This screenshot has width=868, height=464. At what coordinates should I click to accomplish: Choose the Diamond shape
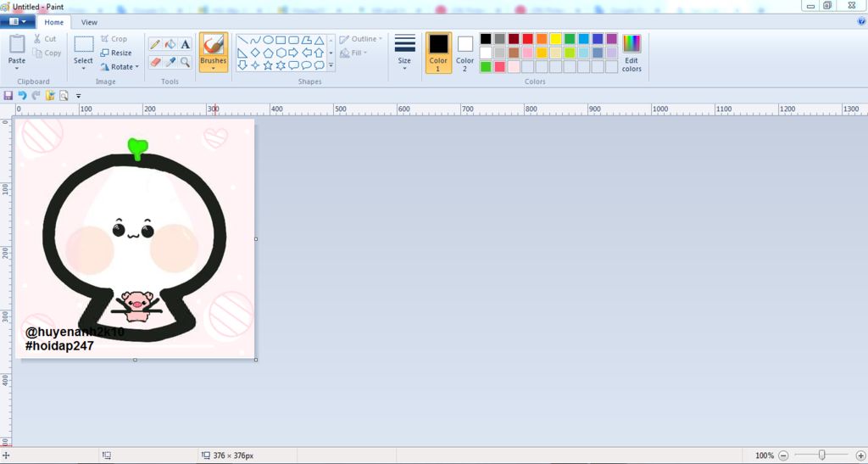click(x=255, y=53)
